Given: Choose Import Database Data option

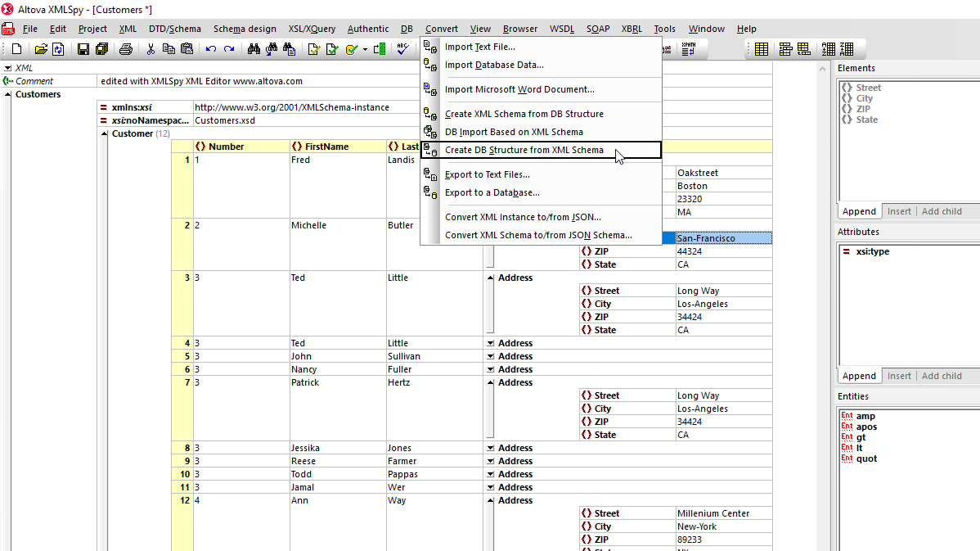Looking at the screenshot, I should pyautogui.click(x=542, y=65).
